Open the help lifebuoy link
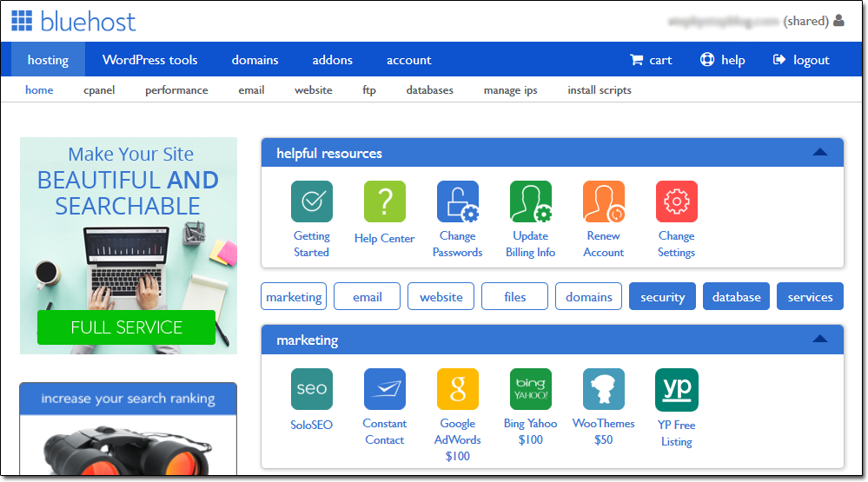The image size is (868, 482). 722,60
